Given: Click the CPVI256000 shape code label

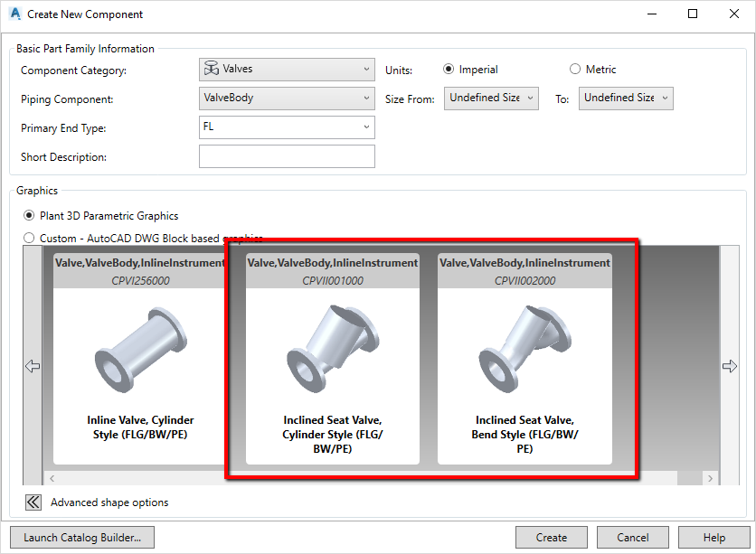Looking at the screenshot, I should [140, 280].
